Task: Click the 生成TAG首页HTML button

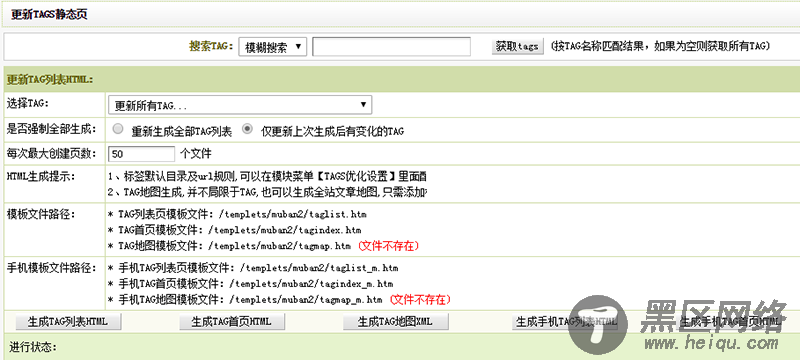Action: click(232, 322)
